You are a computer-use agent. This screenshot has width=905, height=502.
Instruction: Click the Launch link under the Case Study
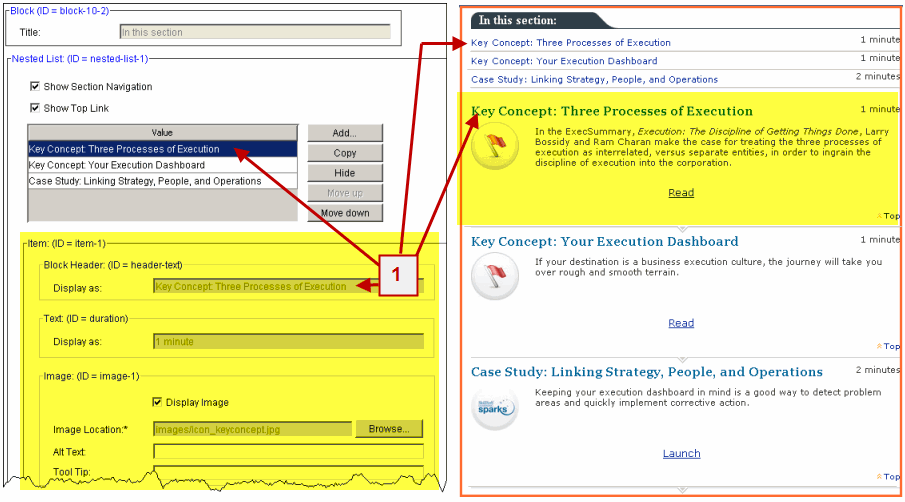click(x=682, y=454)
